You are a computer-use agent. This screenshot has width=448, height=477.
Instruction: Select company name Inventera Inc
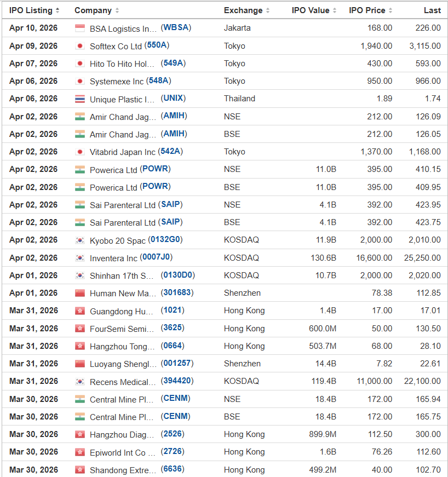point(114,258)
